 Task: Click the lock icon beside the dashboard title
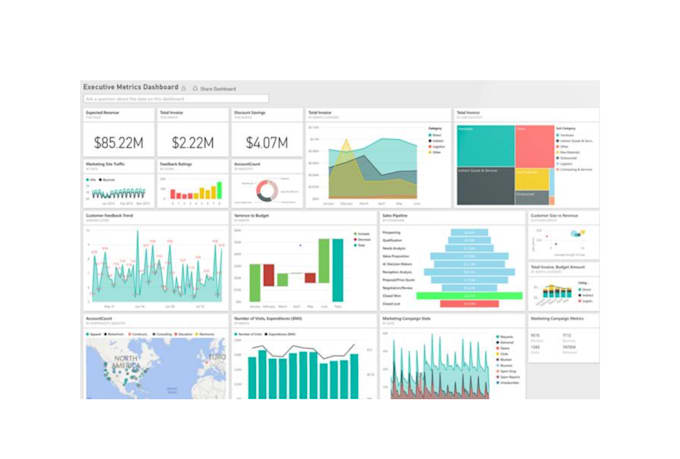click(x=183, y=89)
